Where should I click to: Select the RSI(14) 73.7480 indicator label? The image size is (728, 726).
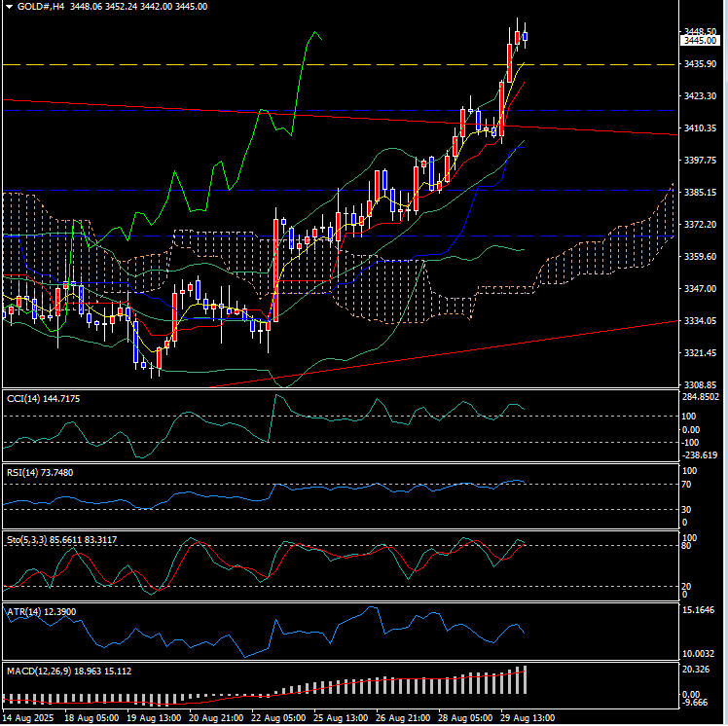[x=40, y=473]
